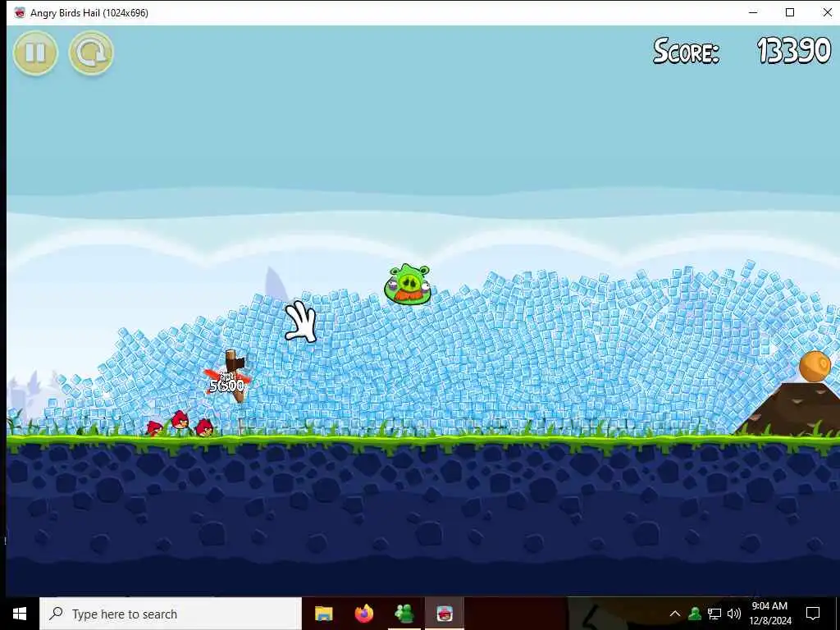Open the Windows Start menu
The image size is (840, 630).
[x=20, y=614]
